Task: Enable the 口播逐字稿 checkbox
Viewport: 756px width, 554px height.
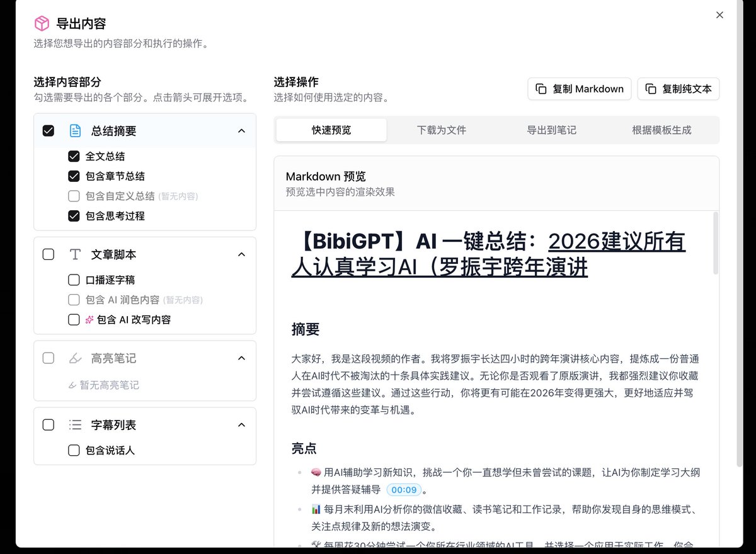Action: (x=74, y=280)
